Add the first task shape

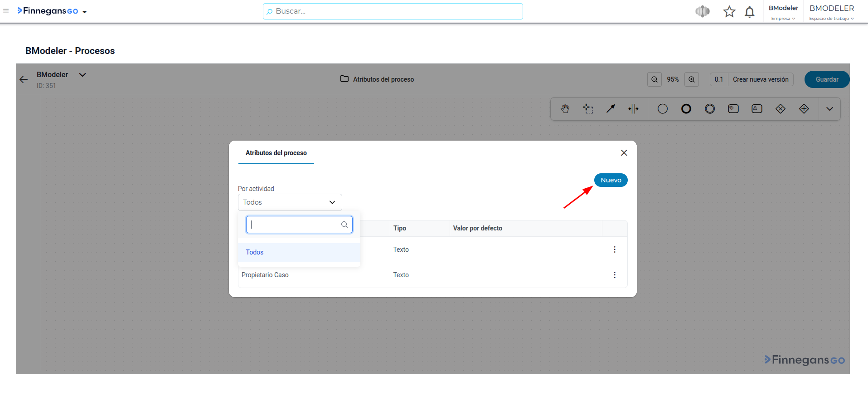(733, 109)
